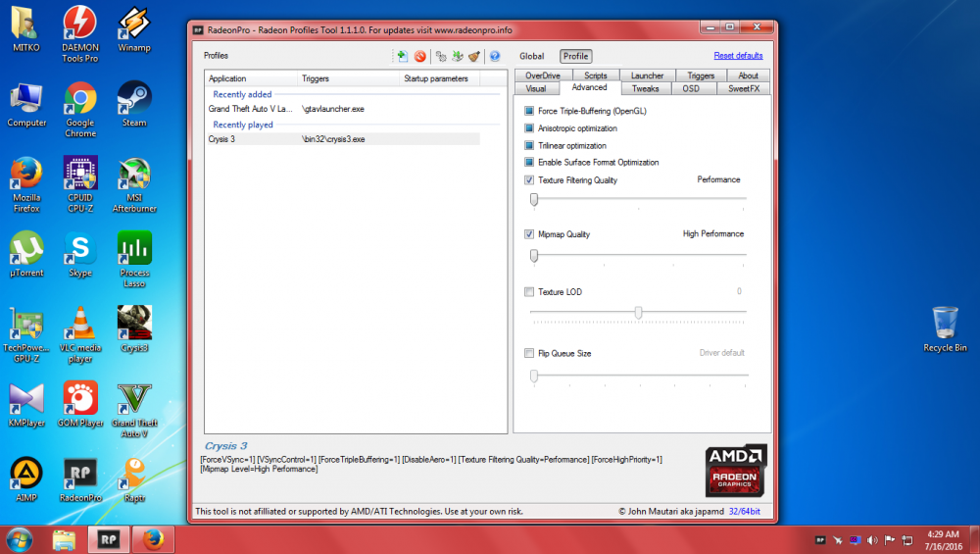Viewport: 980px width, 554px height.
Task: Open the Steam desktop shortcut
Action: pos(134,104)
